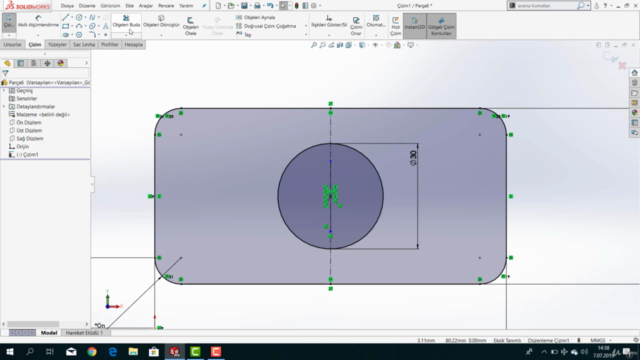Select (-) Çizim1 in the tree

[x=27, y=155]
